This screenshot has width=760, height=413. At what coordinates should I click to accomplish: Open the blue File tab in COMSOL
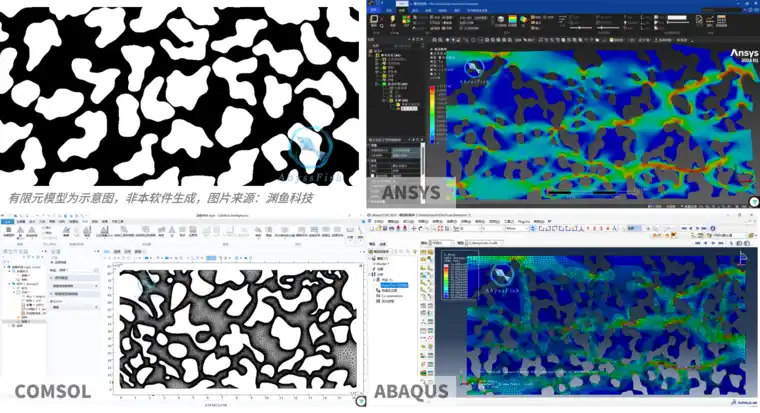(7, 222)
